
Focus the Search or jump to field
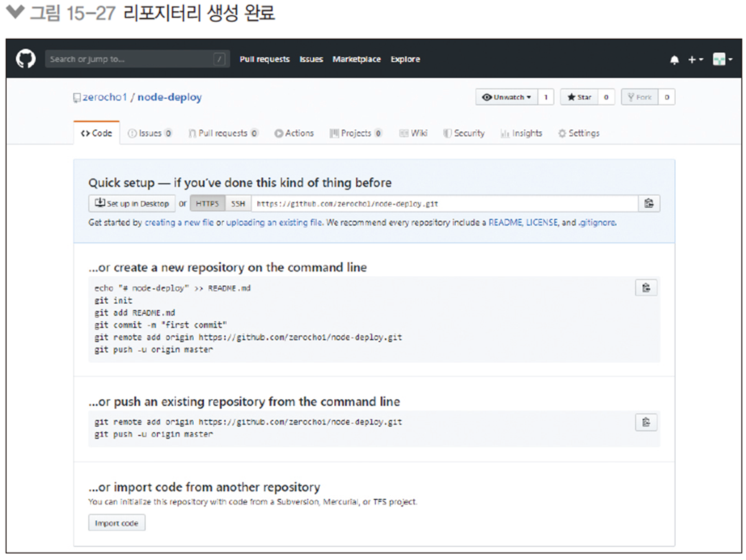(x=137, y=59)
